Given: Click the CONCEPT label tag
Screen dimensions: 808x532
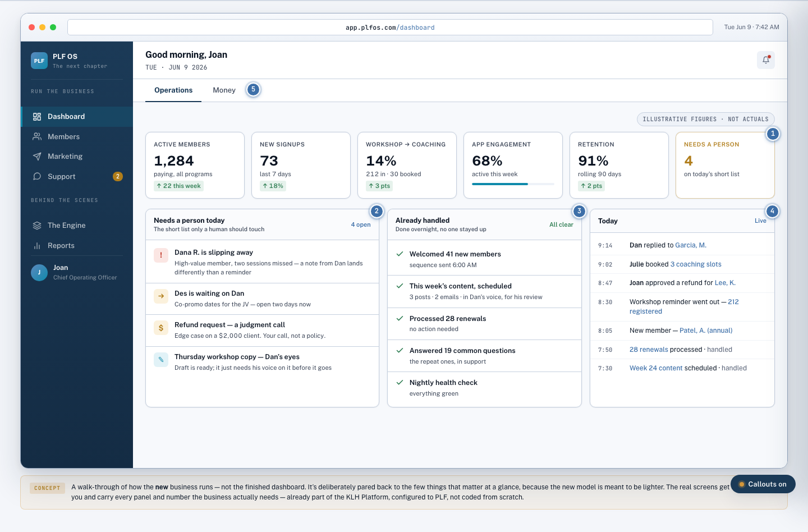Looking at the screenshot, I should (47, 488).
